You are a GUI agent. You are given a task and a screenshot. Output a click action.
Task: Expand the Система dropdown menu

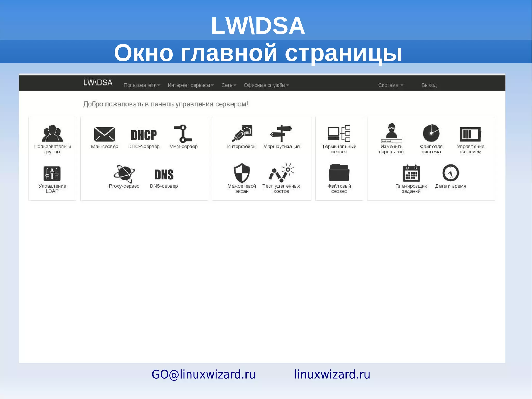tap(391, 85)
